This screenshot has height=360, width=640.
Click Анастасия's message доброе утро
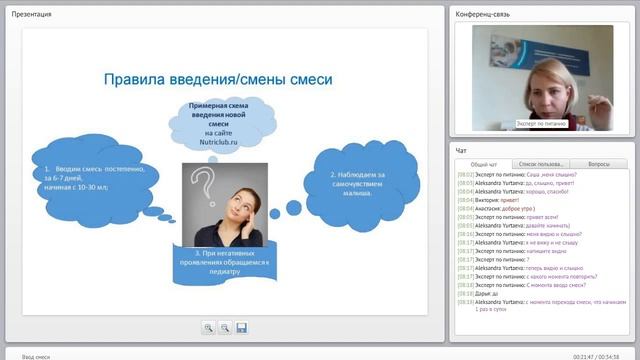click(x=518, y=209)
